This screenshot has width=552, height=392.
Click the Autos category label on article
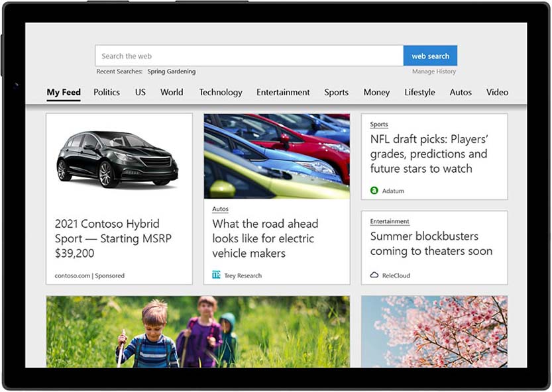point(220,209)
